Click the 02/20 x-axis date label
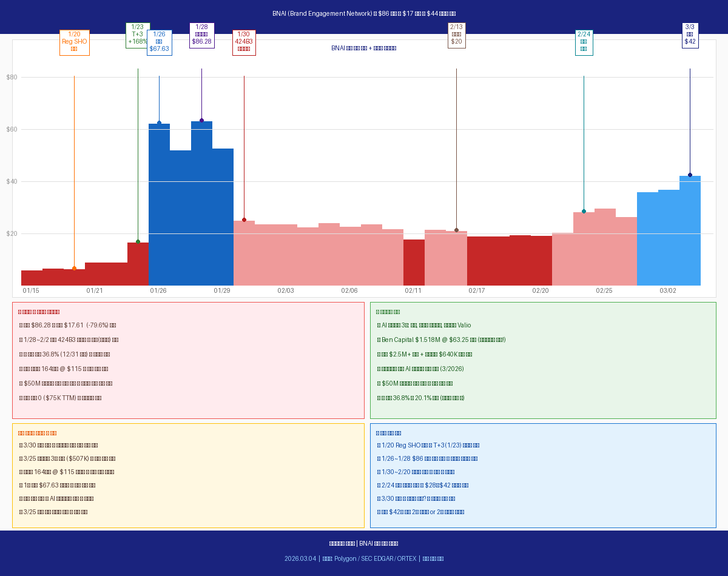 click(541, 290)
